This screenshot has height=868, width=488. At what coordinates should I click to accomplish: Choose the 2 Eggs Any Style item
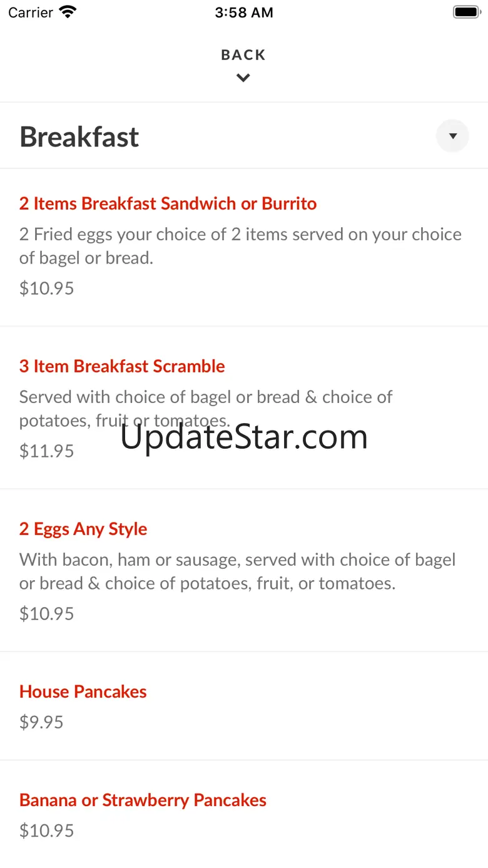pyautogui.click(x=83, y=529)
